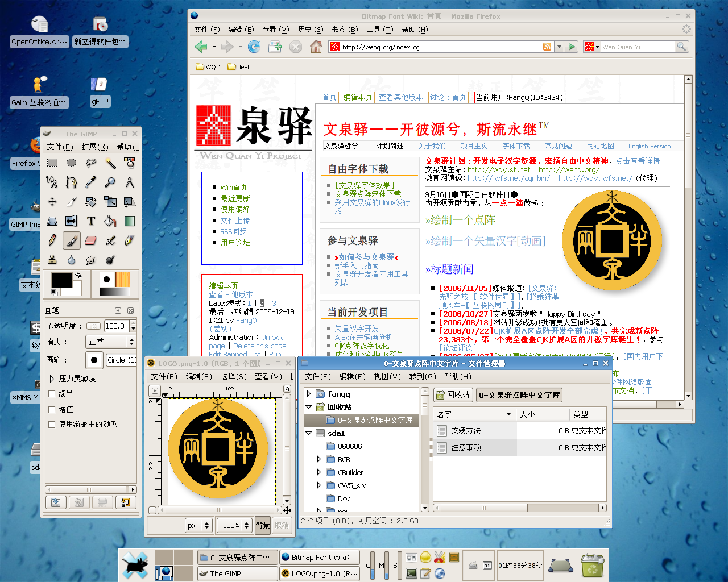Image resolution: width=728 pixels, height=582 pixels.
Task: Collapse the sda1 tree node
Action: point(309,433)
